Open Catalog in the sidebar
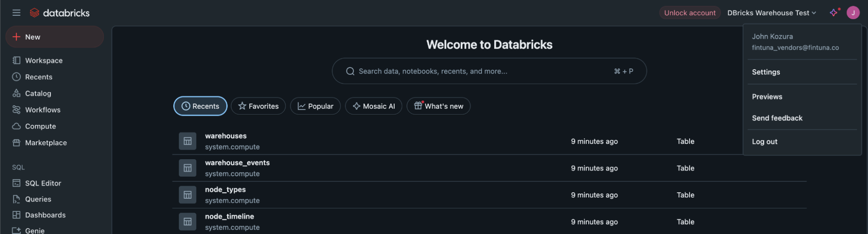 tap(38, 94)
